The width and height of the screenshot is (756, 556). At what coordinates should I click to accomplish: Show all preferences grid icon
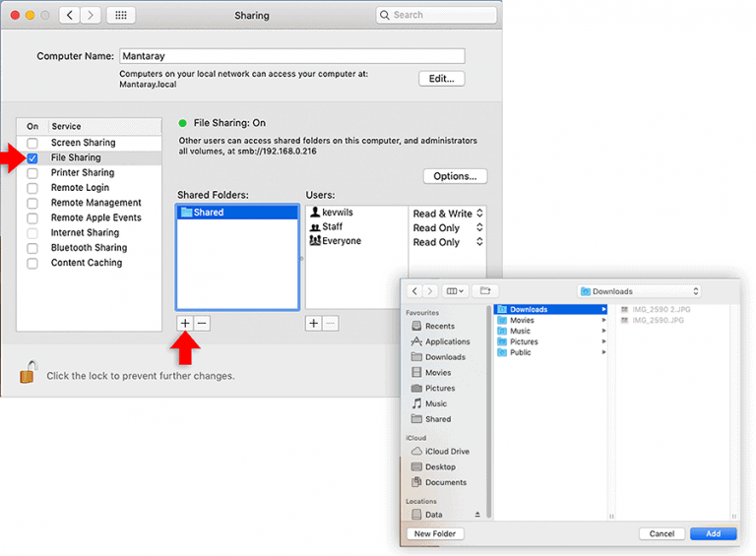click(121, 15)
